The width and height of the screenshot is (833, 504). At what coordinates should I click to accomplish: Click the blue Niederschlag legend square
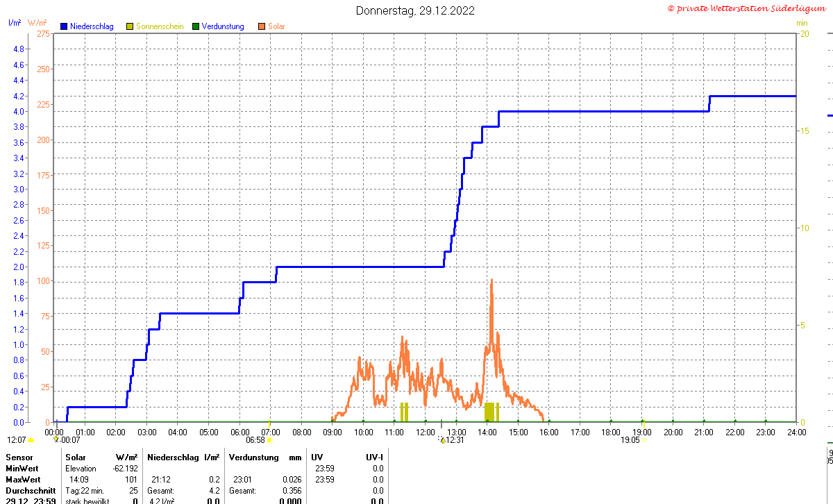coord(63,26)
